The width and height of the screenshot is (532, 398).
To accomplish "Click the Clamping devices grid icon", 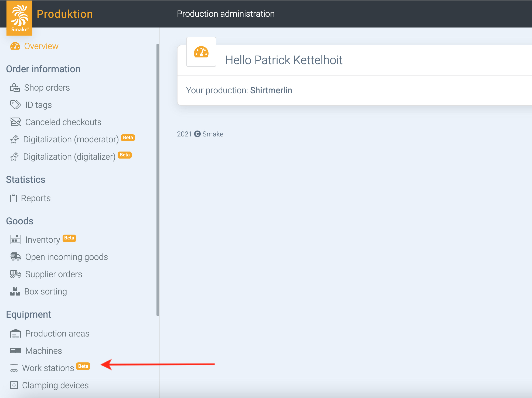I will (14, 385).
